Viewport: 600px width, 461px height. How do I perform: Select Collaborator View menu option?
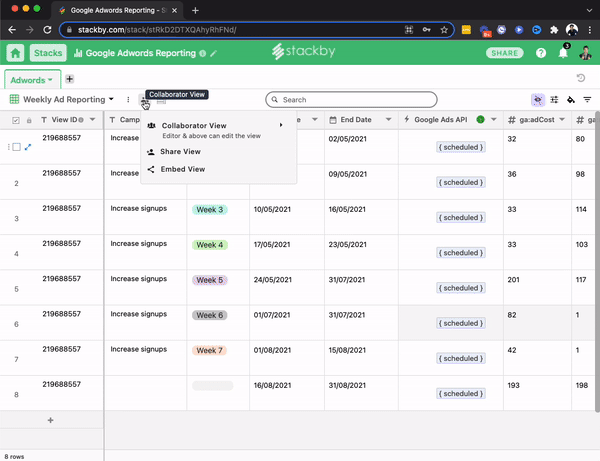218,130
